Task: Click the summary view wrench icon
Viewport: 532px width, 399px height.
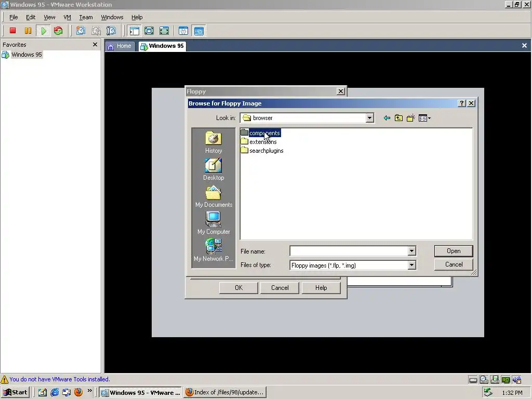Action: pos(183,31)
